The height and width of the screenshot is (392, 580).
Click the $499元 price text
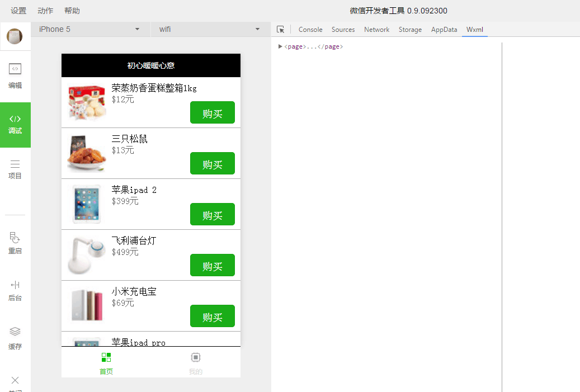click(125, 252)
